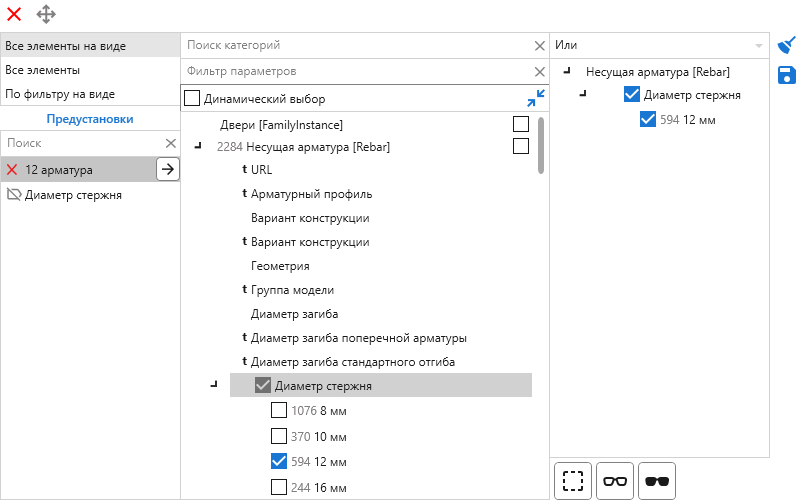Click the filled dark glasses button
Viewport: 800px width, 500px height.
coord(657,480)
